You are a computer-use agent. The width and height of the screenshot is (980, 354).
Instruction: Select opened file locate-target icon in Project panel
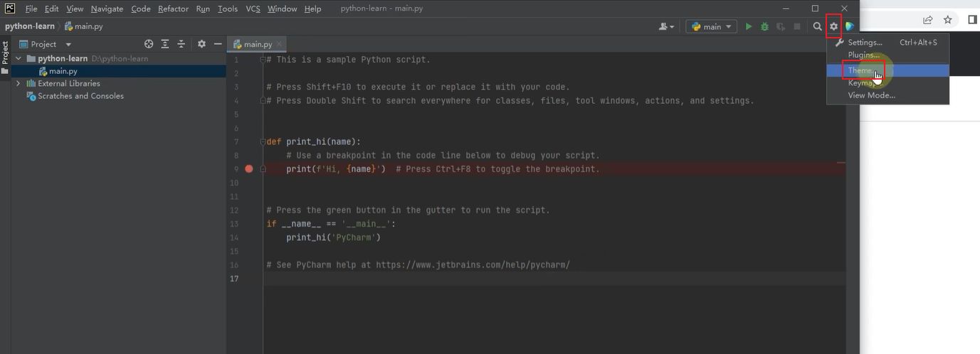coord(149,44)
